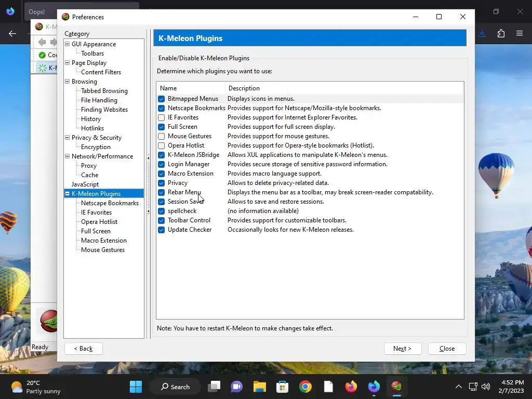
Task: Click the taskbar Search box
Action: point(175,387)
